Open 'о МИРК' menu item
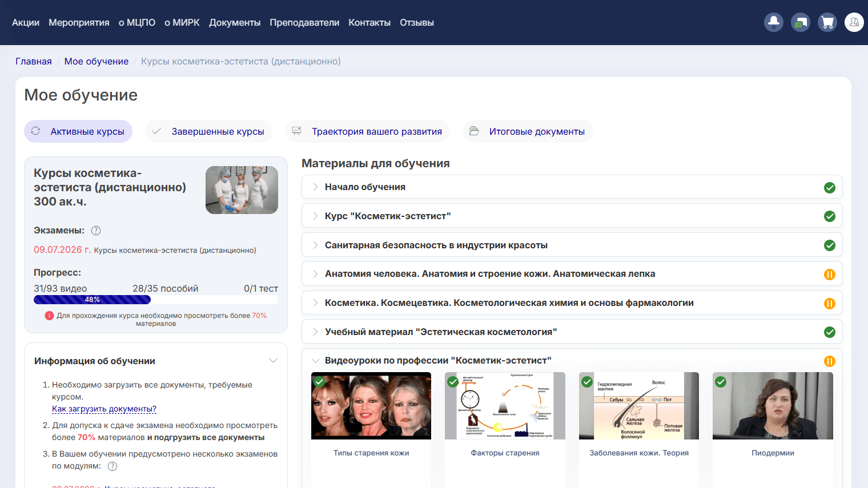The height and width of the screenshot is (488, 868). point(182,22)
